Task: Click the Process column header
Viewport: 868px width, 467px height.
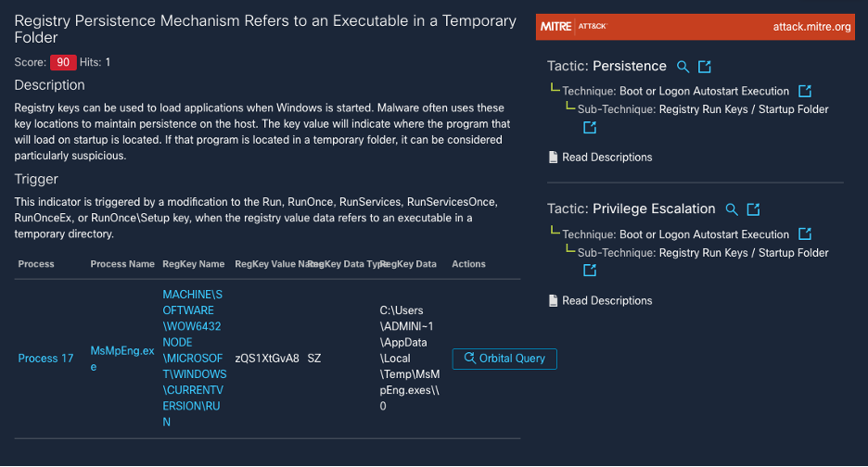Action: [x=36, y=264]
